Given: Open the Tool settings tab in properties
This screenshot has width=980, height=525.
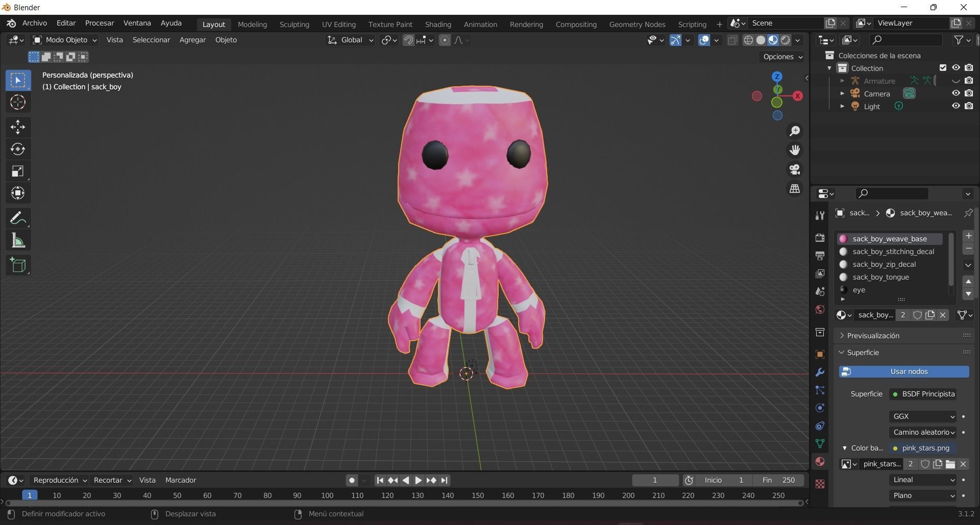Looking at the screenshot, I should (x=820, y=216).
